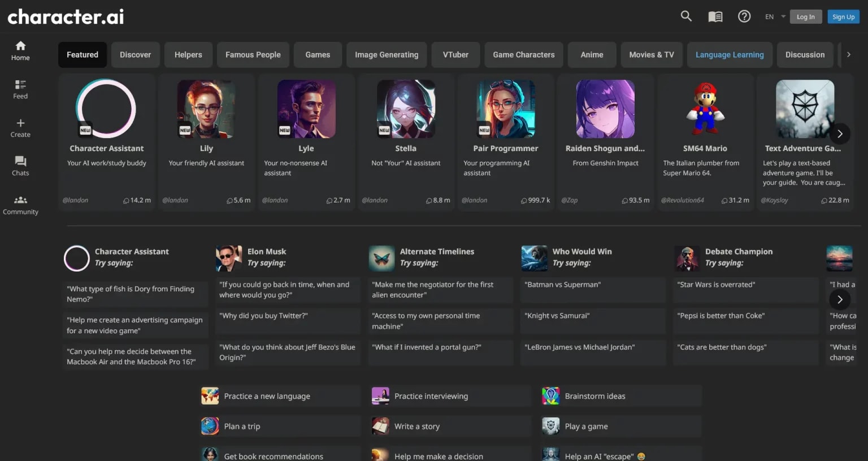The height and width of the screenshot is (461, 868).
Task: Switch to the Image Generating tab
Action: [387, 55]
